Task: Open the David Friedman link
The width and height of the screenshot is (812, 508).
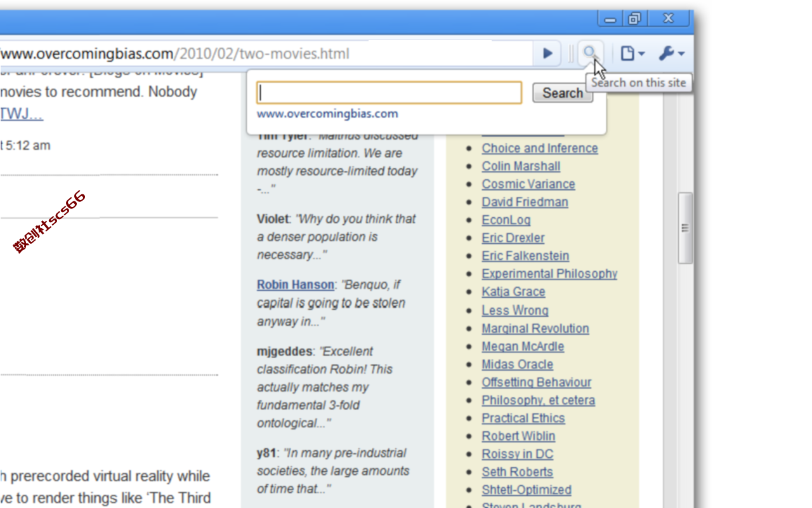Action: coord(525,202)
